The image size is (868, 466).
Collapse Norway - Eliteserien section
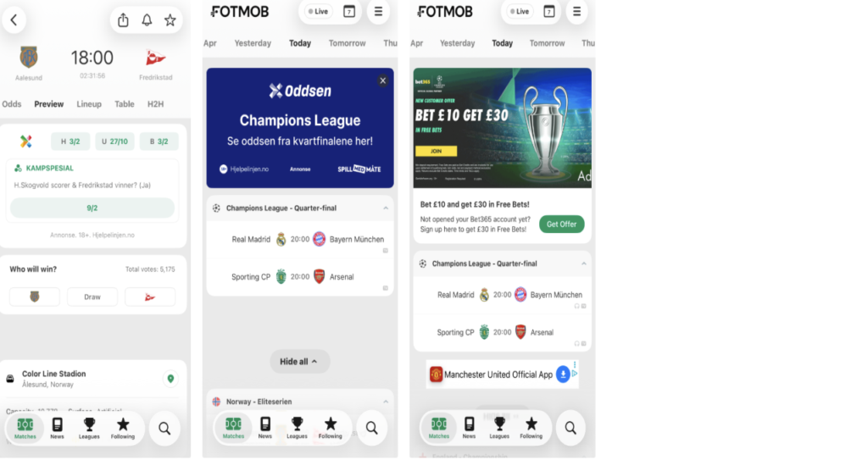386,402
